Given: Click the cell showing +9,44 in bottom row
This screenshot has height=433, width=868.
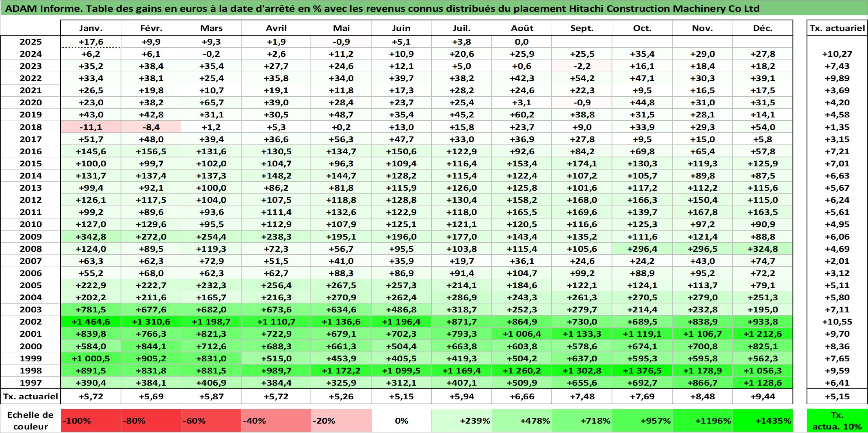Looking at the screenshot, I should pyautogui.click(x=763, y=397).
